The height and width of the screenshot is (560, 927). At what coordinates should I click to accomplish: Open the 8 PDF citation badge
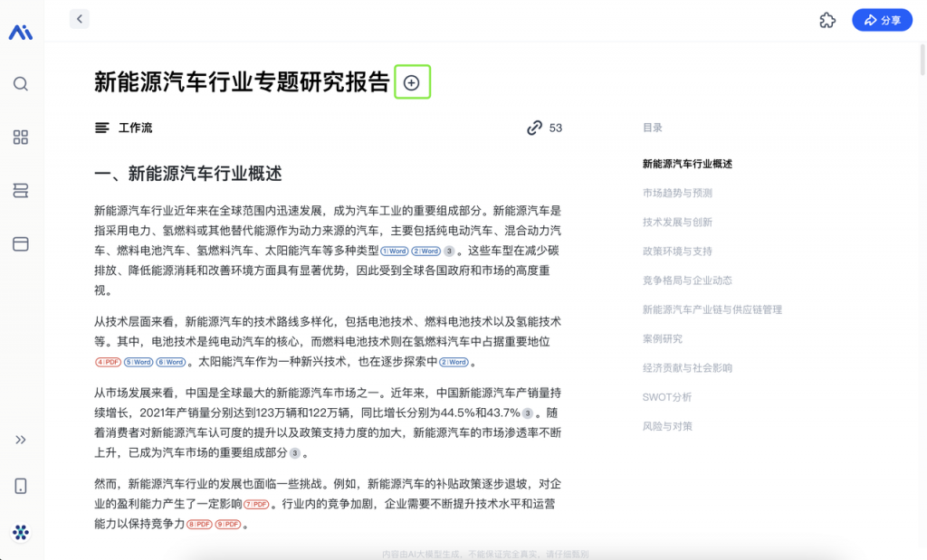199,524
